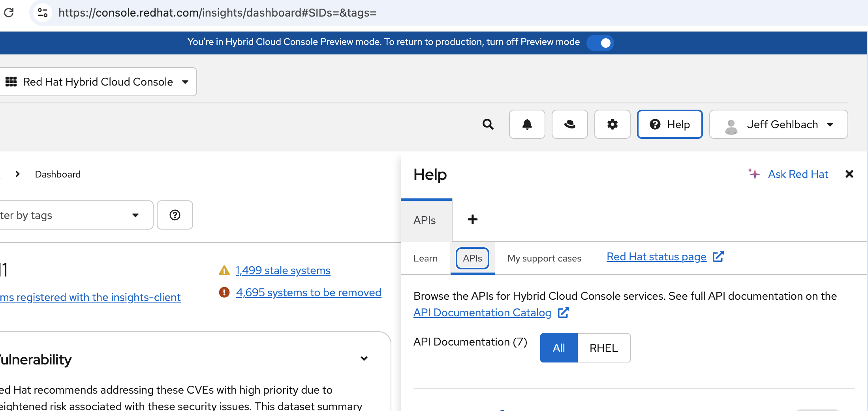Open the search magnifier icon

pyautogui.click(x=488, y=124)
